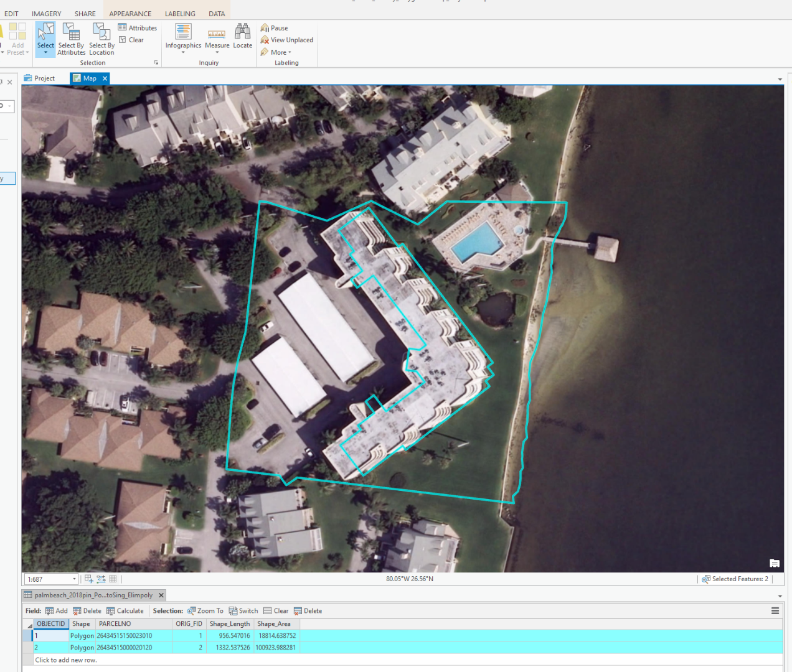Open the EDIT ribbon tab
792x672 pixels.
(11, 14)
